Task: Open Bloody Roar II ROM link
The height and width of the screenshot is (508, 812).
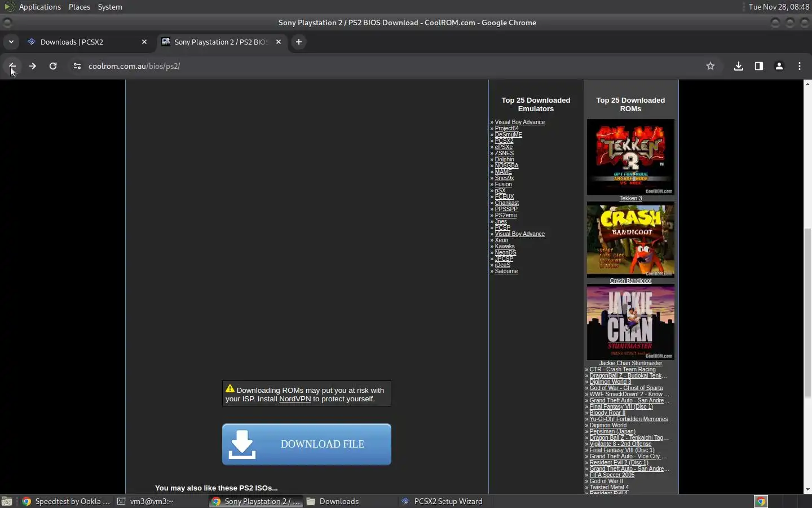Action: pos(607,413)
